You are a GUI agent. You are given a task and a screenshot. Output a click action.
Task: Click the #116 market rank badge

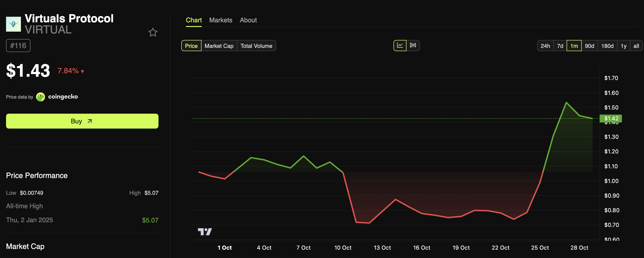click(18, 46)
